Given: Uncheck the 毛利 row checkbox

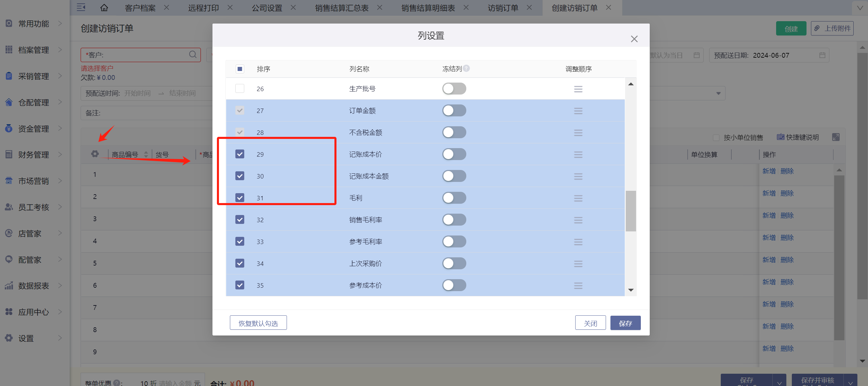Looking at the screenshot, I should click(x=240, y=198).
